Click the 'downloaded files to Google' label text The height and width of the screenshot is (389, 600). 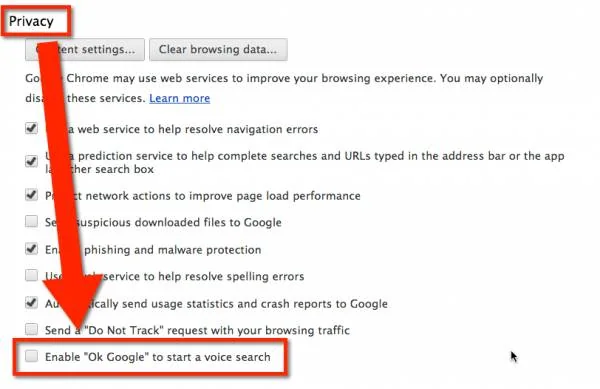[208, 222]
